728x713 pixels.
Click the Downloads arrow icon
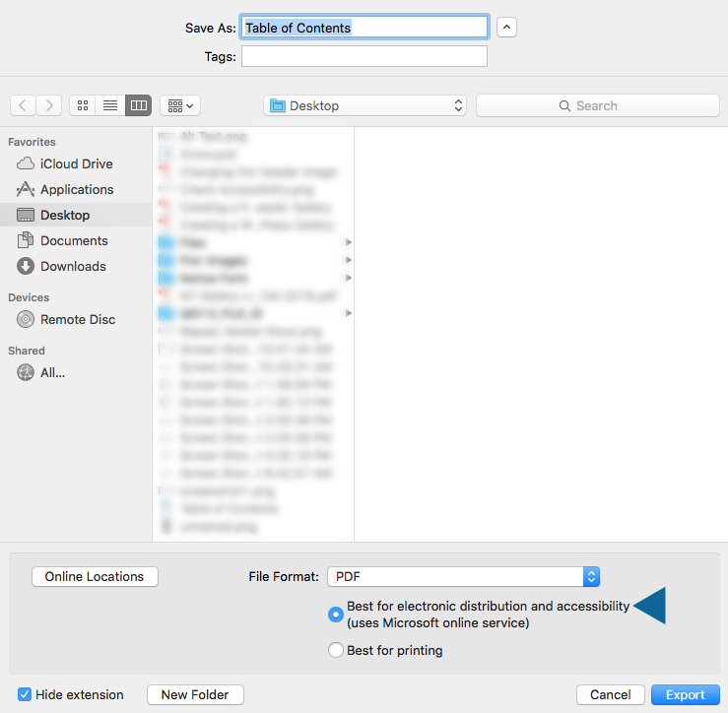click(26, 266)
